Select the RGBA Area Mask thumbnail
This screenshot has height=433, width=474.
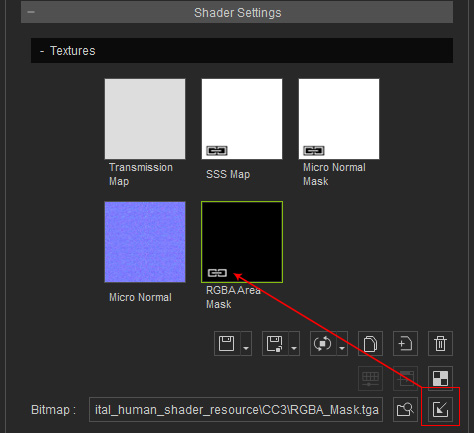pos(242,242)
